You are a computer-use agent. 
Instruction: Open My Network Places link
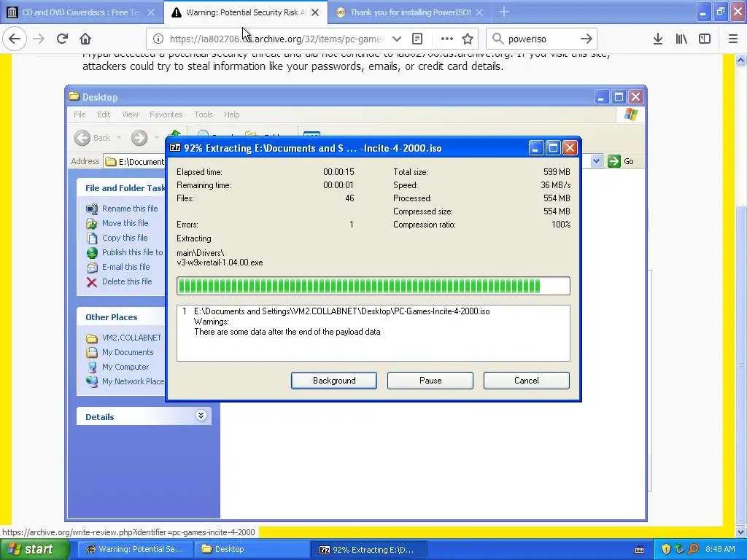pyautogui.click(x=125, y=381)
